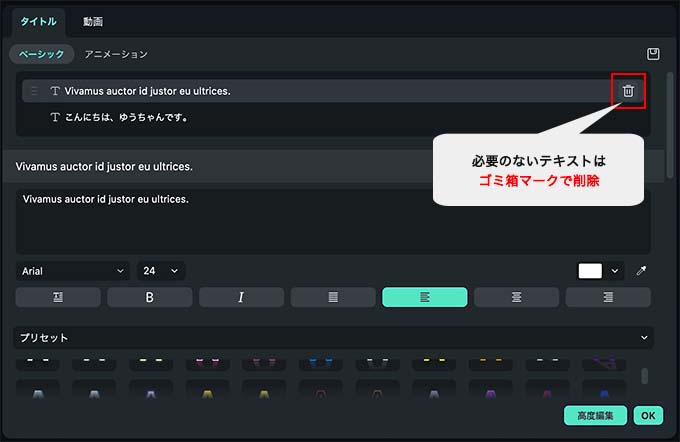Choose the yellow preset, fourth in second row
Viewport: 680px width, 442px height.
click(x=208, y=390)
